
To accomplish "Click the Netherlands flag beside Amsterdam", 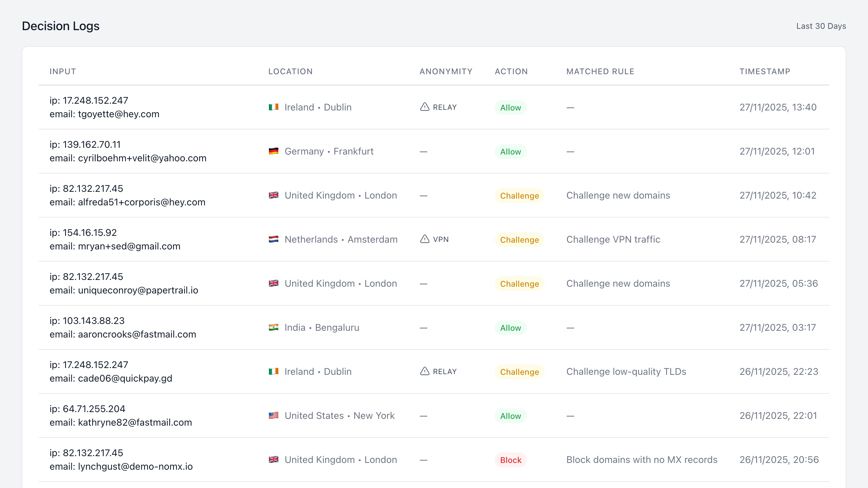I will tap(273, 239).
